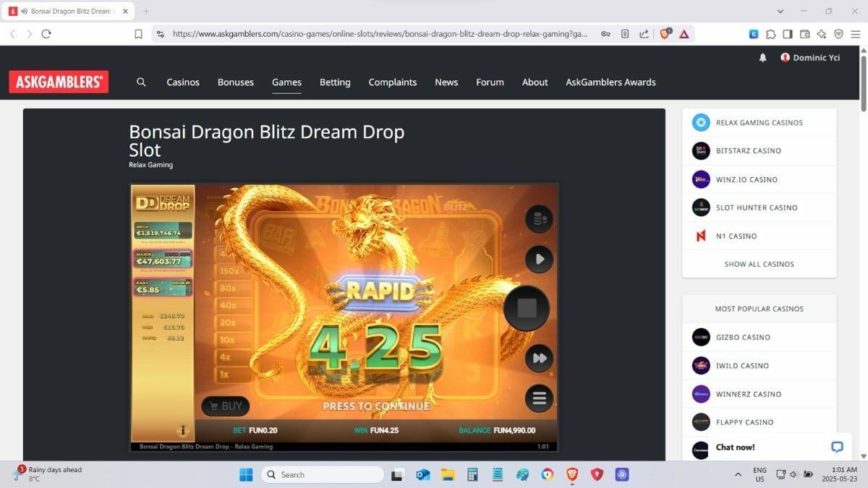The image size is (868, 488).
Task: Start autoplay with the play button in the slot
Action: pyautogui.click(x=539, y=259)
